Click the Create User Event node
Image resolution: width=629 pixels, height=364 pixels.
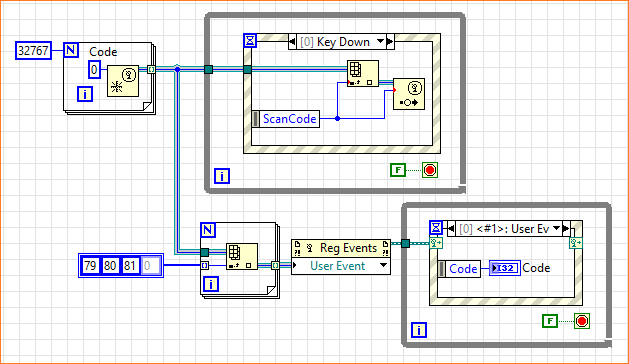(x=123, y=81)
